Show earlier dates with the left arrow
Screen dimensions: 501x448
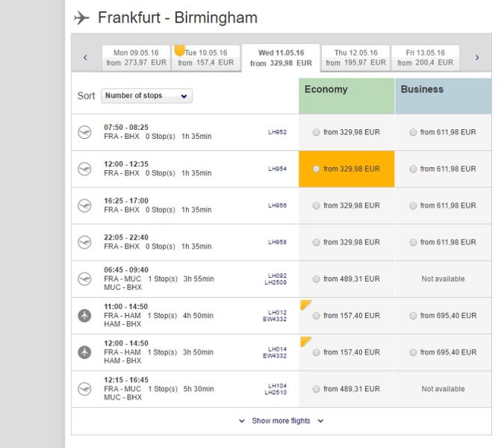point(85,57)
